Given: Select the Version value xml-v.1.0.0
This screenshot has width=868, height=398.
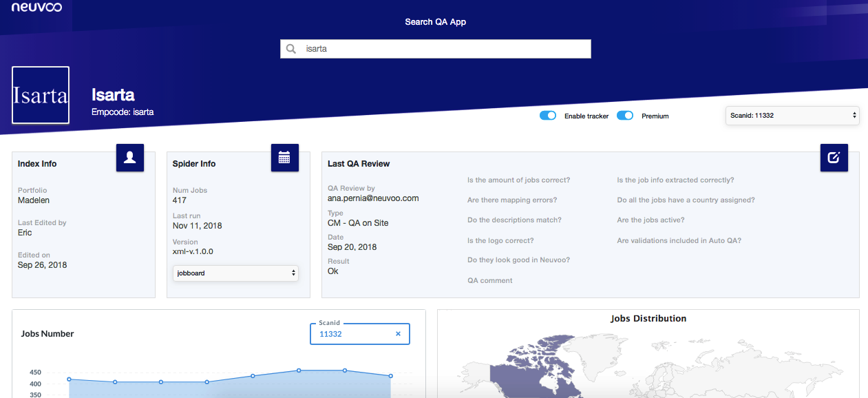Looking at the screenshot, I should pyautogui.click(x=193, y=252).
